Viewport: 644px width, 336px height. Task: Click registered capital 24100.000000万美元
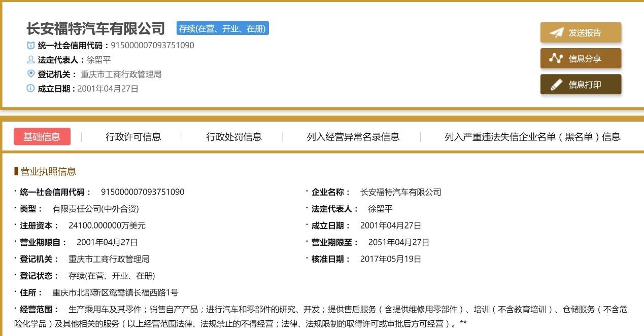[107, 226]
